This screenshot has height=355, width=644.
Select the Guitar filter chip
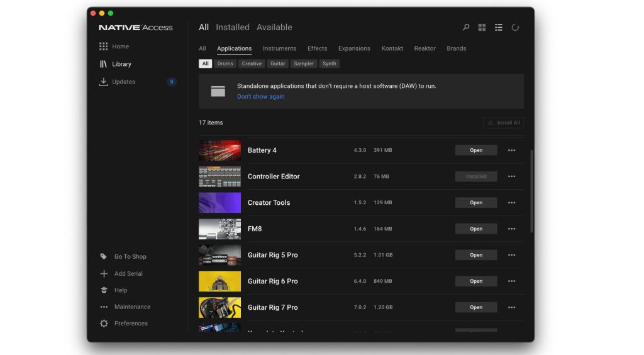coord(277,63)
